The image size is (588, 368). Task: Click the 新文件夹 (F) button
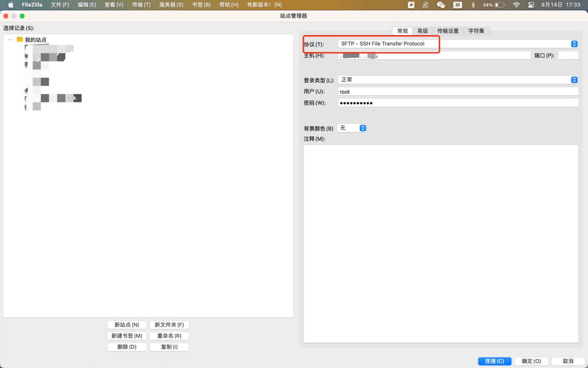click(x=169, y=325)
